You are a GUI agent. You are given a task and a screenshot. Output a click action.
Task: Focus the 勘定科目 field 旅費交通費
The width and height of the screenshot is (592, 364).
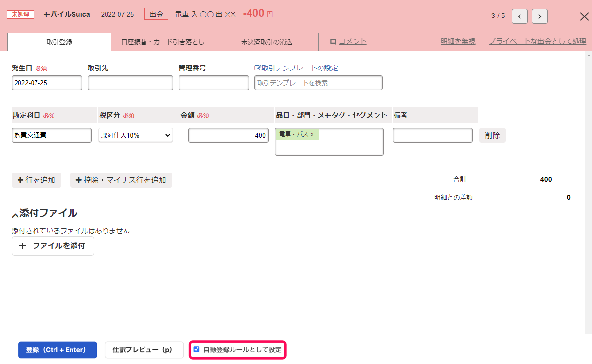52,135
